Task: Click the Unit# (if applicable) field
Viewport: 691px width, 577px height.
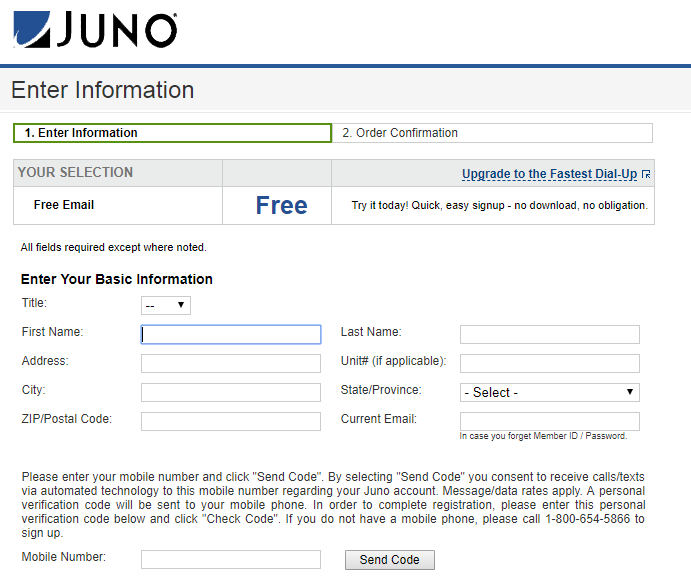Action: (x=550, y=363)
